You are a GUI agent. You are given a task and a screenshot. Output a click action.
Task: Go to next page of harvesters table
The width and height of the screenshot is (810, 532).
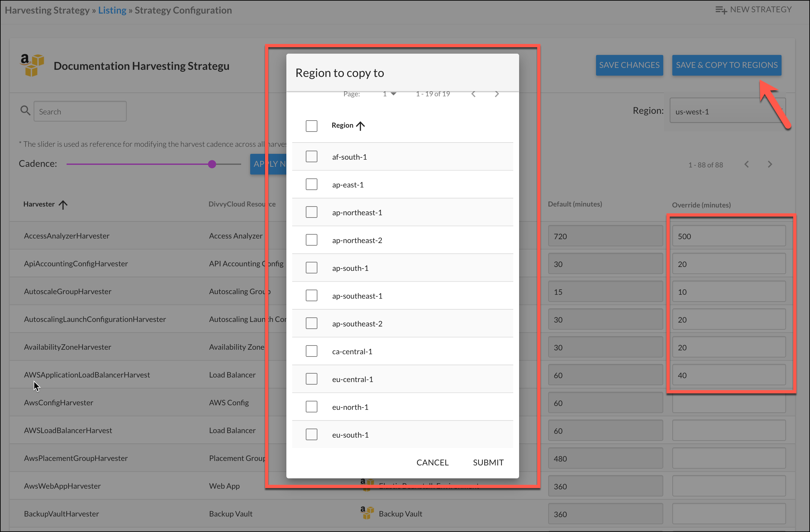click(770, 165)
